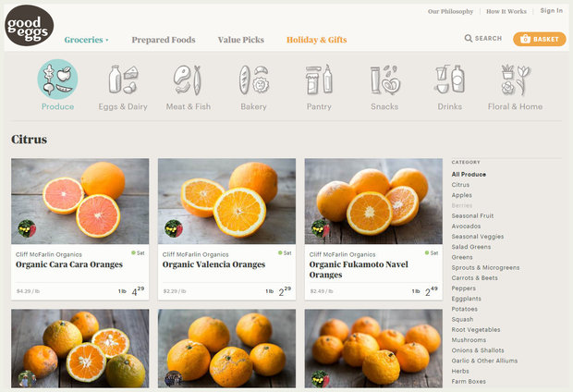The image size is (573, 392).
Task: Browse the Floral & Home category icon
Action: [x=515, y=80]
